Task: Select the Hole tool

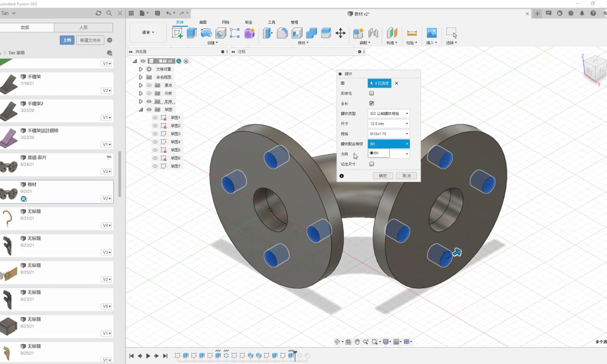Action: pos(221,33)
